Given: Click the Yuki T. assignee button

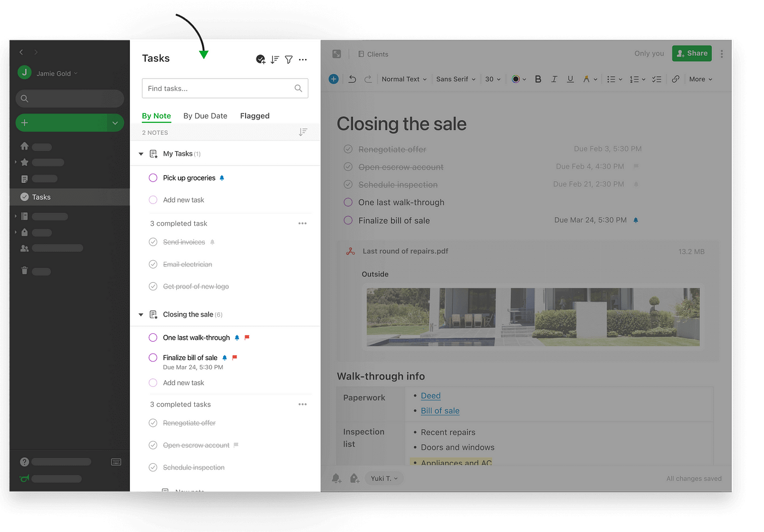Looking at the screenshot, I should pyautogui.click(x=384, y=479).
